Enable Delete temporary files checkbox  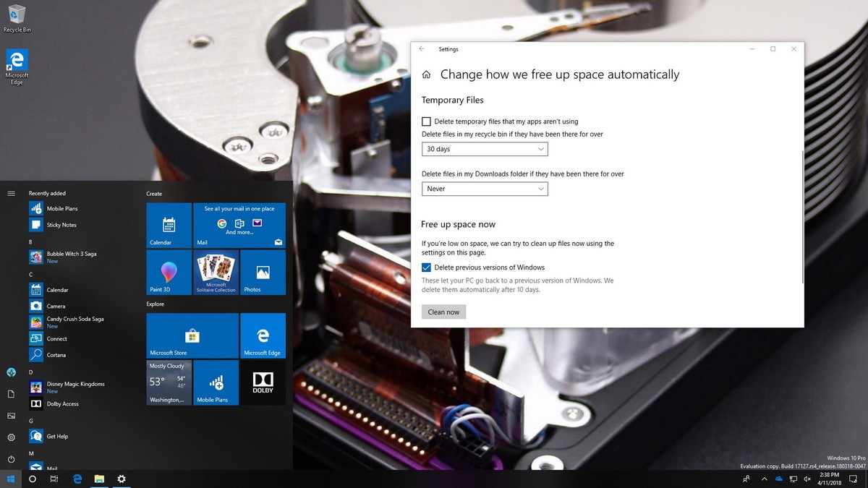426,121
